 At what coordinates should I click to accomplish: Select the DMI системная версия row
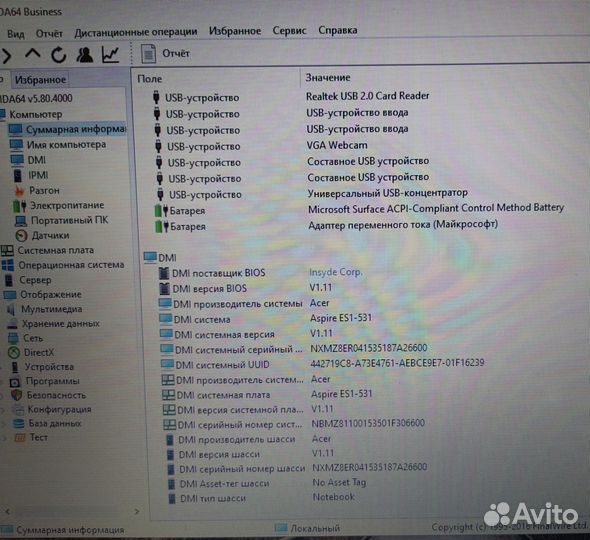[246, 334]
